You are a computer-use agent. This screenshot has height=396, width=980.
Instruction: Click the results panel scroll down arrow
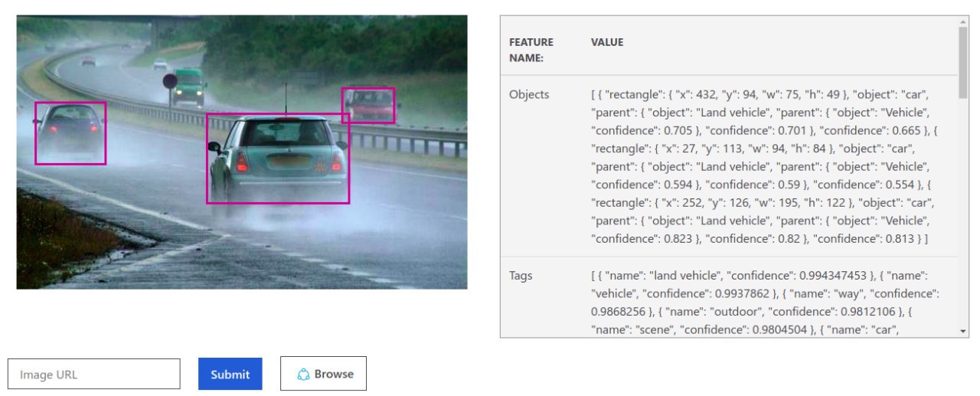click(x=962, y=331)
